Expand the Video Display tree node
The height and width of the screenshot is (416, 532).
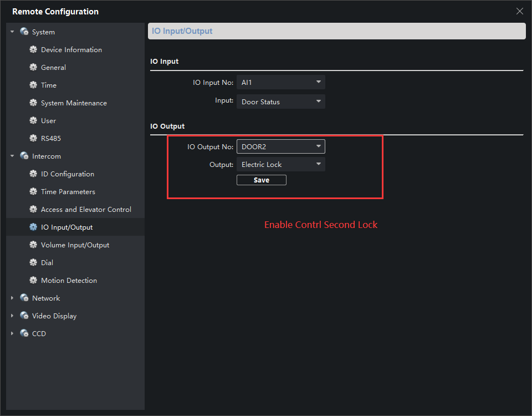[12, 316]
